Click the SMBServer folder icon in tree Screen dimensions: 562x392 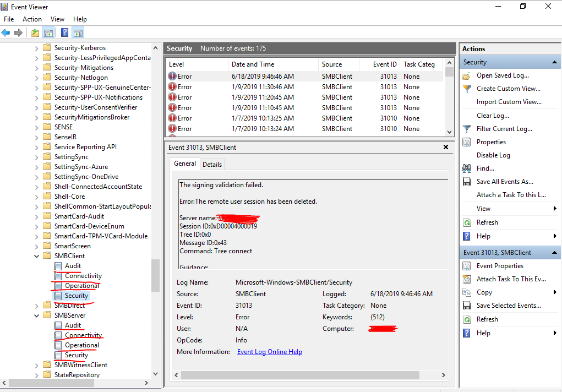[47, 315]
